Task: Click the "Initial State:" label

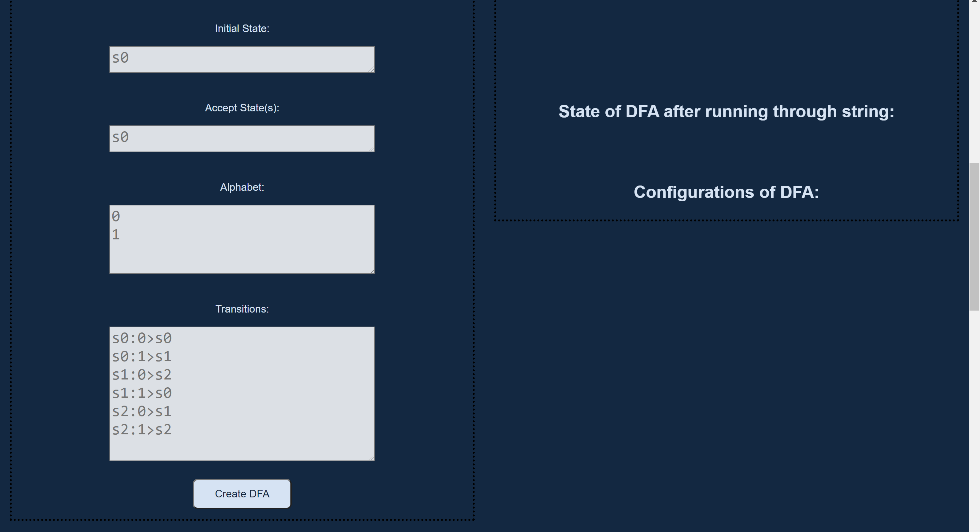Action: click(242, 28)
